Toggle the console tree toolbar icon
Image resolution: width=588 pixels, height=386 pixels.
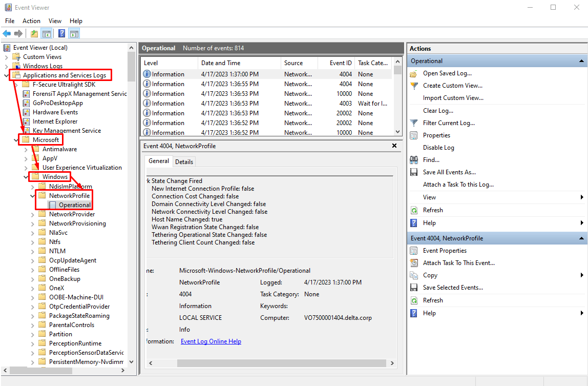pyautogui.click(x=47, y=33)
